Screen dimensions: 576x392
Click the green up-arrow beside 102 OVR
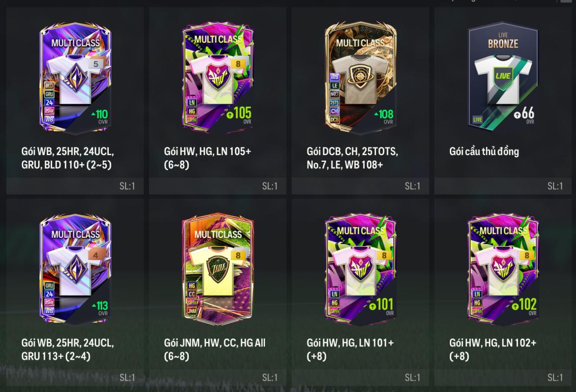(x=515, y=306)
